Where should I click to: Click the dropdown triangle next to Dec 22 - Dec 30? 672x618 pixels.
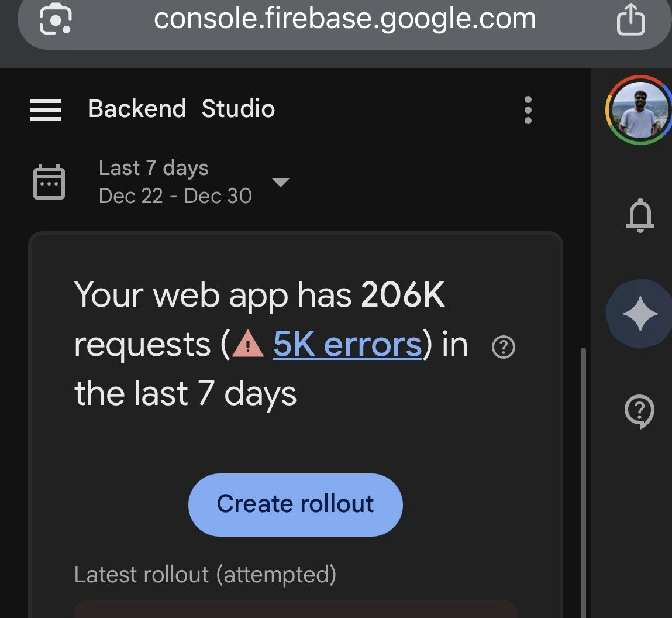click(x=281, y=182)
